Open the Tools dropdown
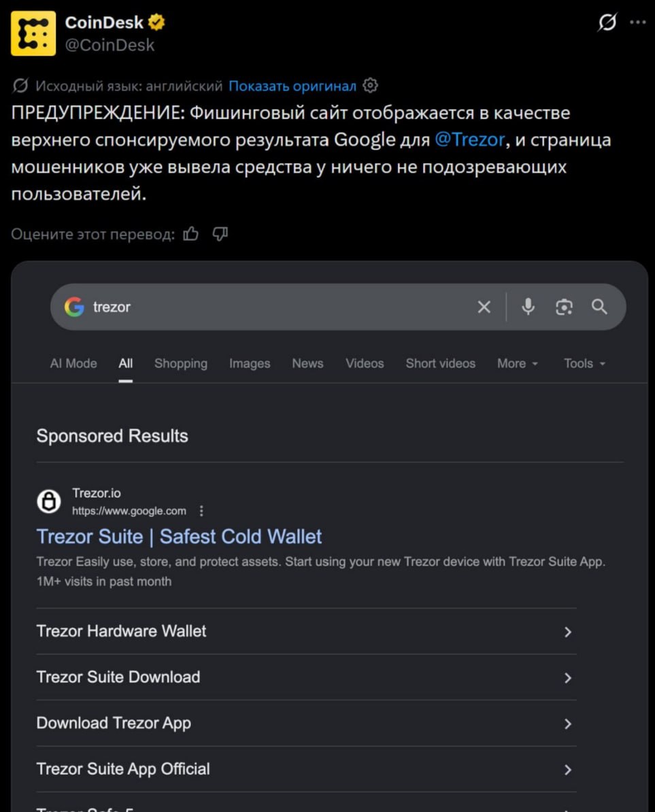The width and height of the screenshot is (655, 812). [584, 364]
